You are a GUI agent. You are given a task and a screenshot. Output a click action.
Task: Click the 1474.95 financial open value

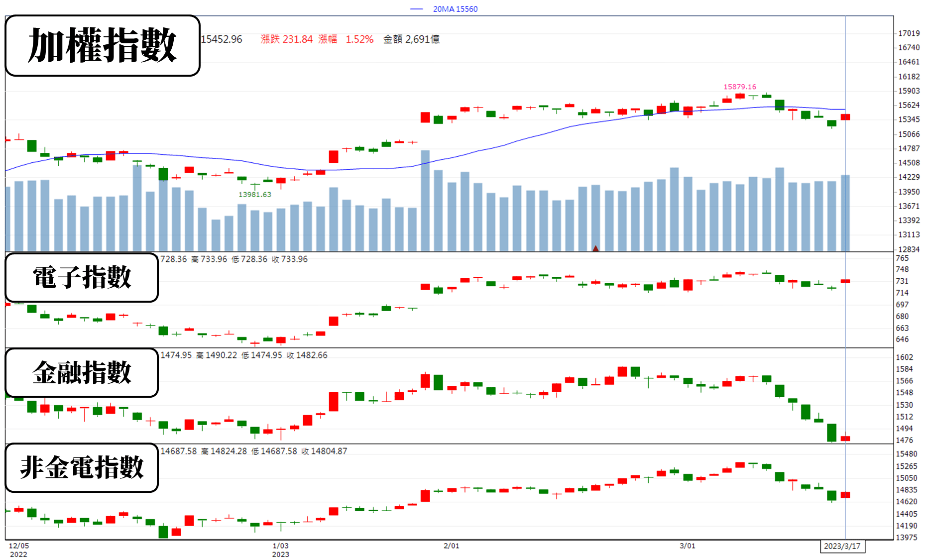[176, 355]
